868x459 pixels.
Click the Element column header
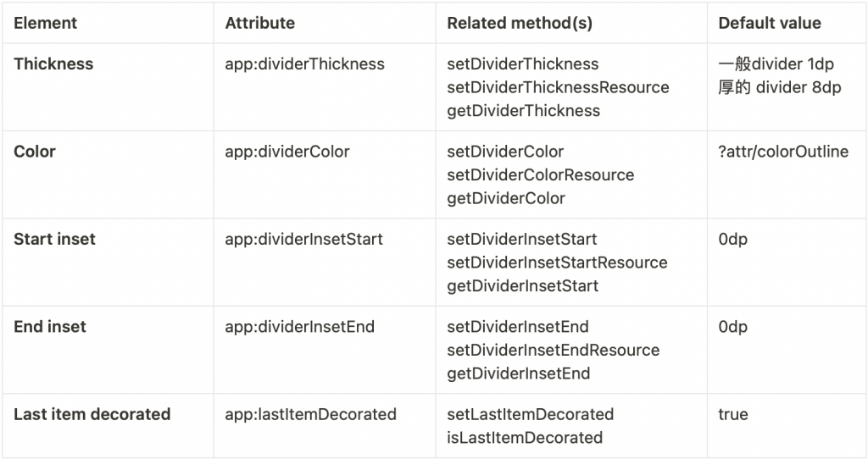[x=47, y=24]
